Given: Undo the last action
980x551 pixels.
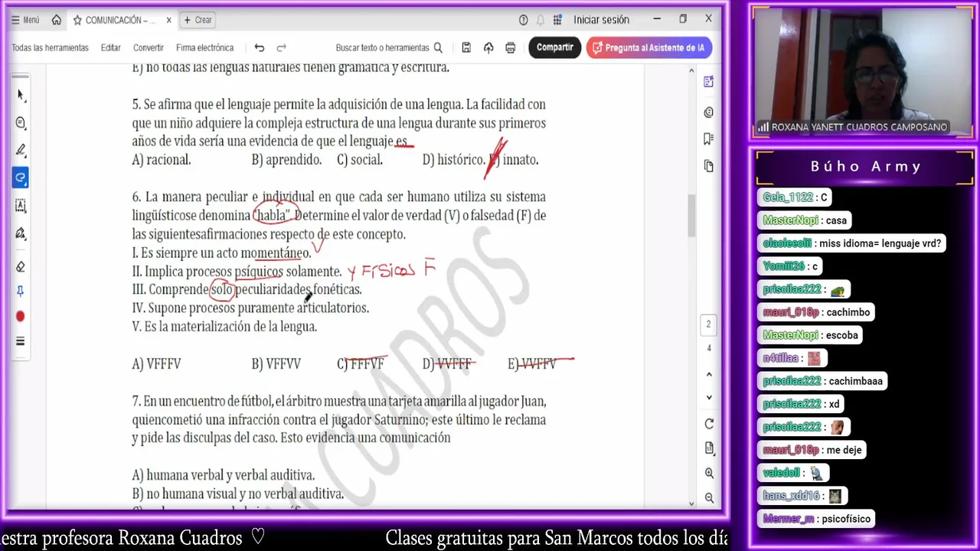Looking at the screenshot, I should 260,47.
